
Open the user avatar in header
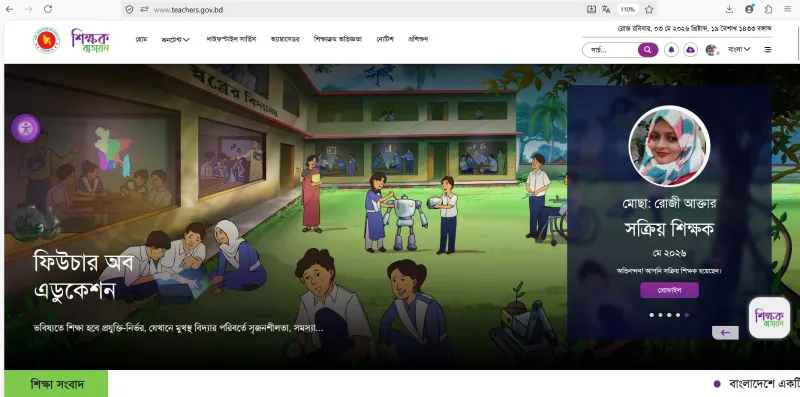[712, 49]
